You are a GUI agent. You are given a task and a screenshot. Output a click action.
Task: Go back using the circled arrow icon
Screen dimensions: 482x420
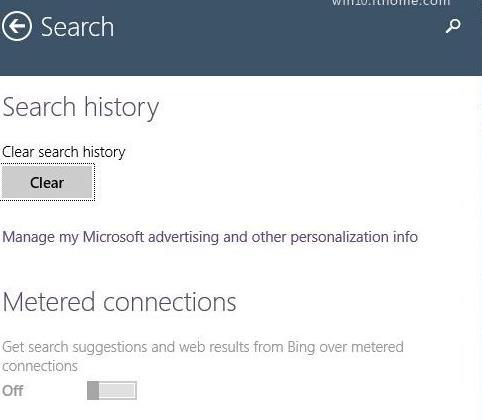(17, 26)
